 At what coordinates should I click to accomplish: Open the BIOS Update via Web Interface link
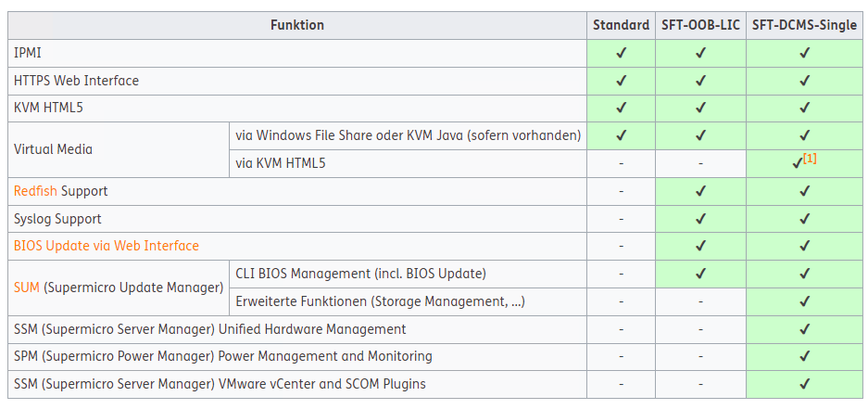106,246
